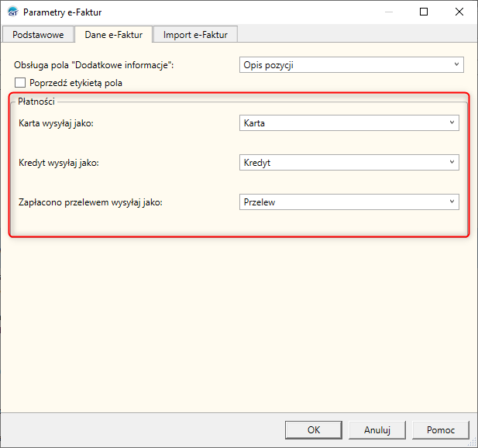Expand the Kredyt payment dropdown
Viewport: 478px width, 448px height.
pyautogui.click(x=349, y=163)
